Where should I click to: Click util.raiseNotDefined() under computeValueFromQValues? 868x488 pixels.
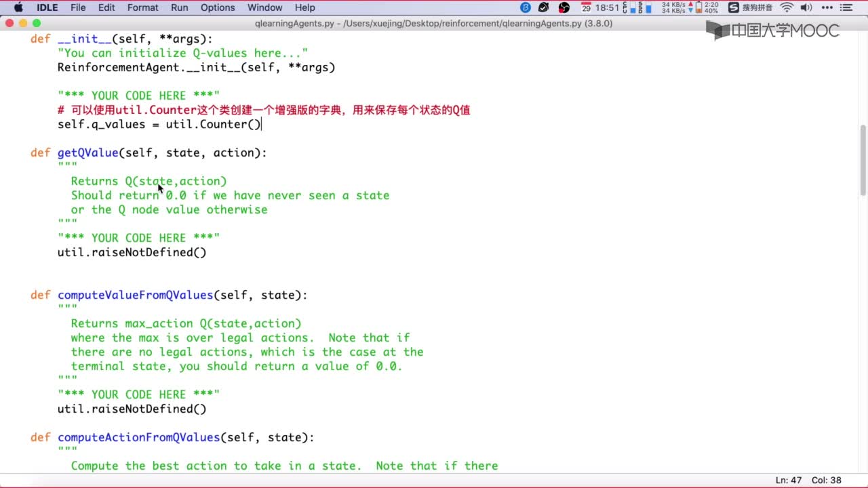[132, 409]
